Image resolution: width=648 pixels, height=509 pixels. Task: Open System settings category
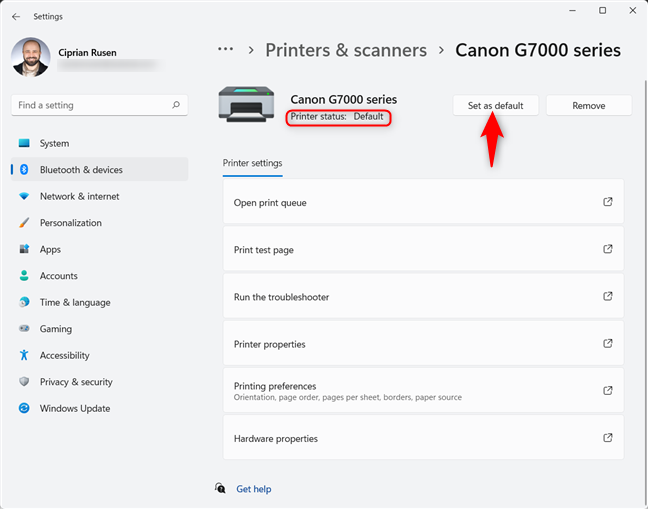pos(100,143)
